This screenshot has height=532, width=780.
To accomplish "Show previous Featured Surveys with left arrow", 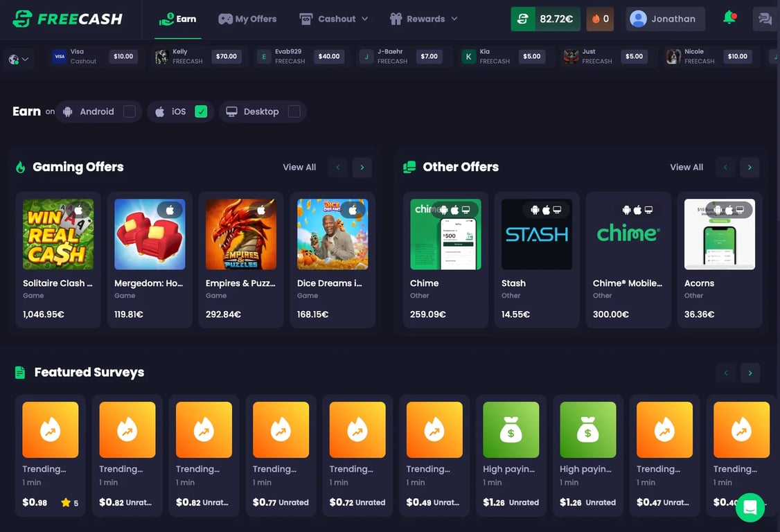I will tap(726, 373).
